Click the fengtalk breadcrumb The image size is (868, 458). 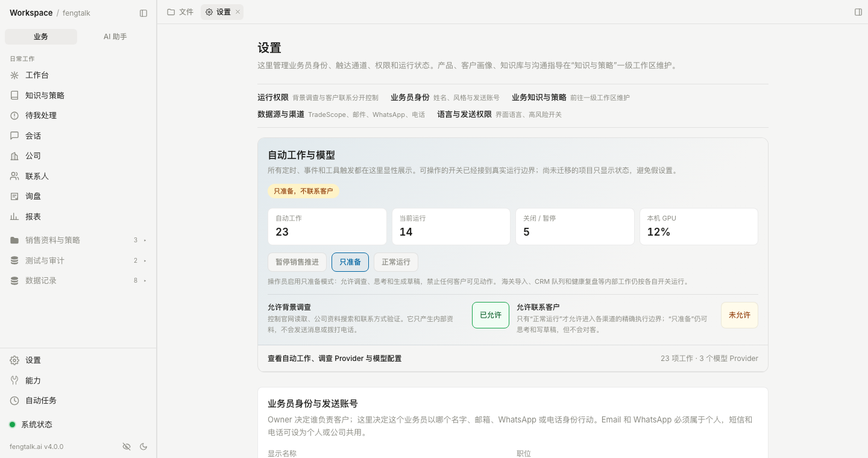[x=77, y=13]
